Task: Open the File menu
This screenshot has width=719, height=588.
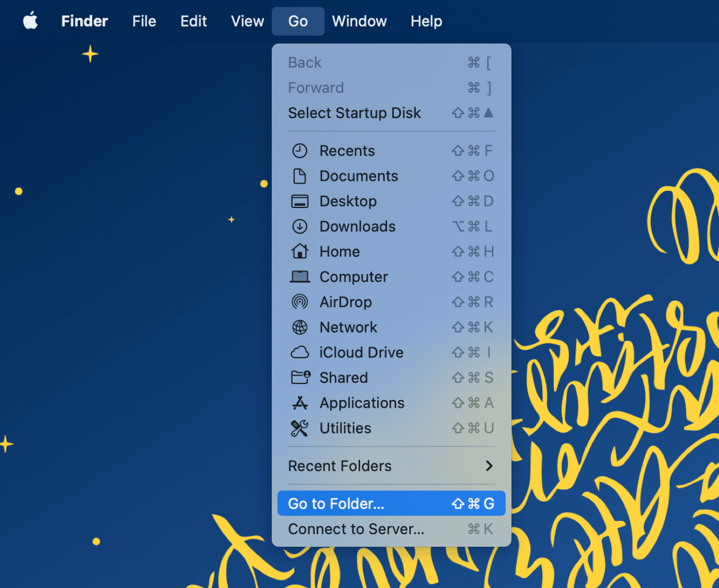Action: [144, 21]
